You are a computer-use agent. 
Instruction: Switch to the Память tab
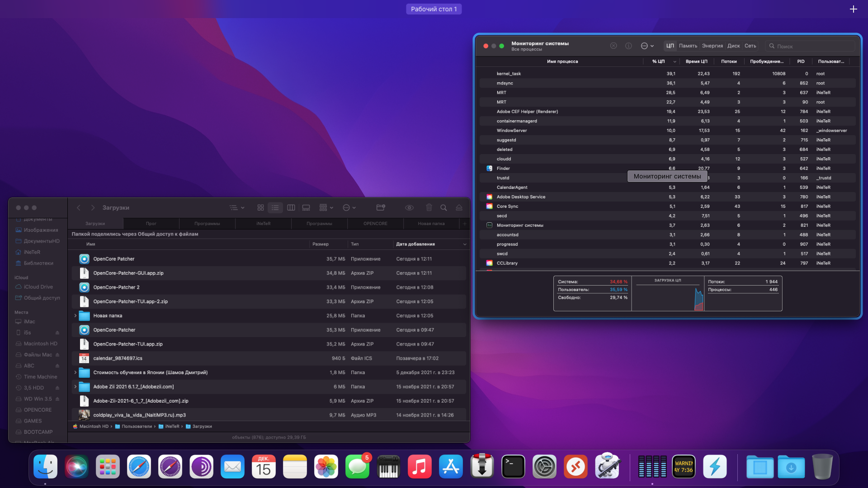688,46
